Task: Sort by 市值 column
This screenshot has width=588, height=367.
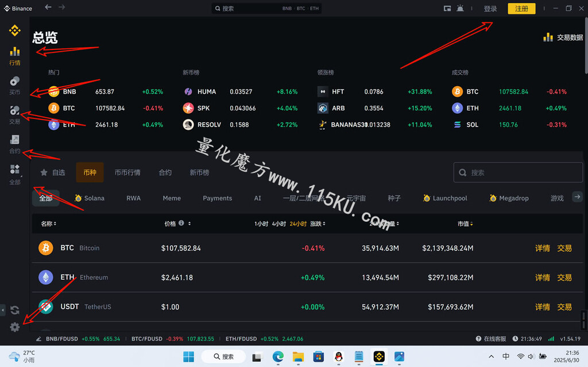Action: 465,223
